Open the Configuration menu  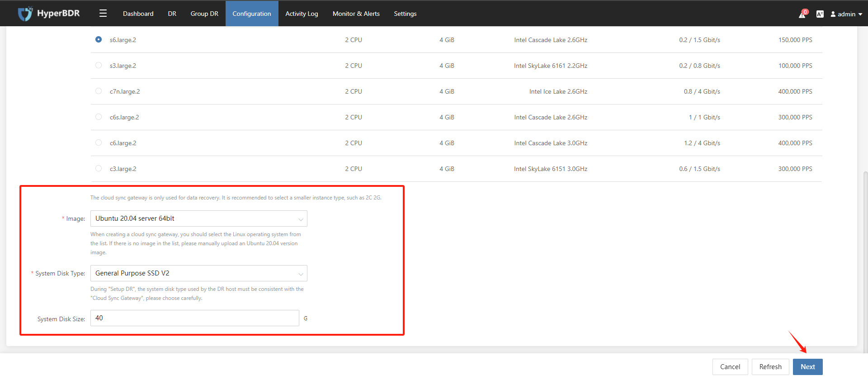(x=252, y=14)
